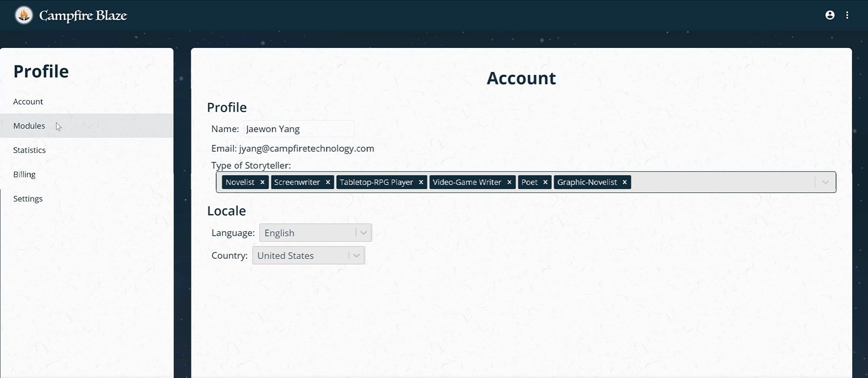Open the Billing section in sidebar
Screen dimensions: 868x378
pyautogui.click(x=24, y=175)
